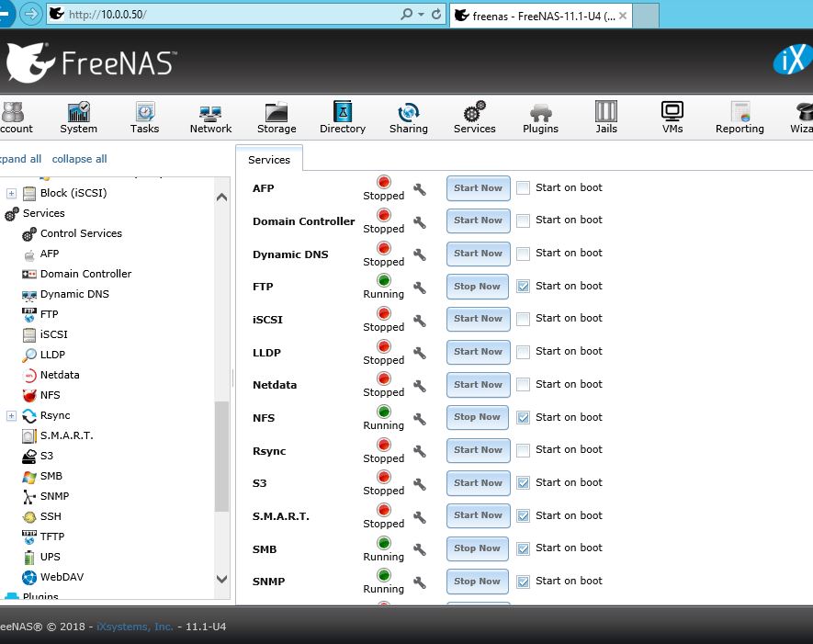Open the VMs toolbar icon
The width and height of the screenshot is (813, 644).
tap(672, 118)
